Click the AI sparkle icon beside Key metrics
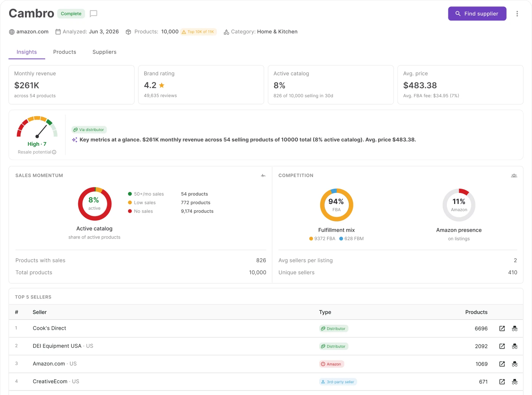The width and height of the screenshot is (532, 395). tap(74, 140)
